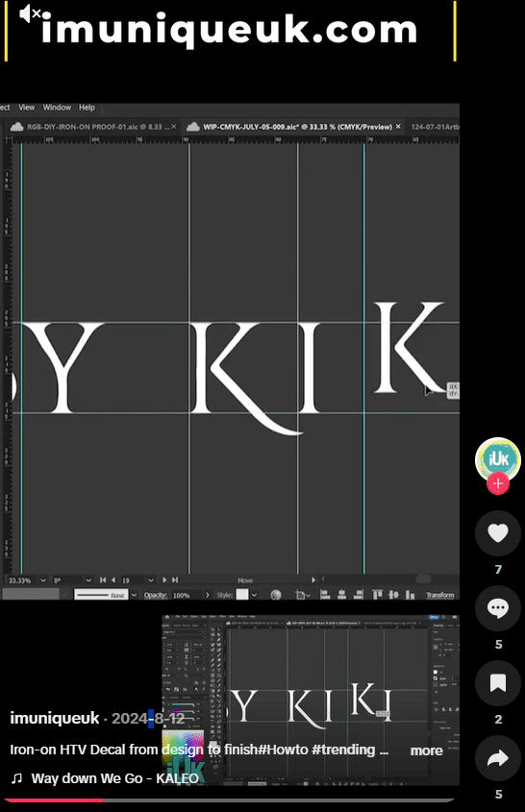Open the iUk profile avatar
525x812 pixels.
497,458
